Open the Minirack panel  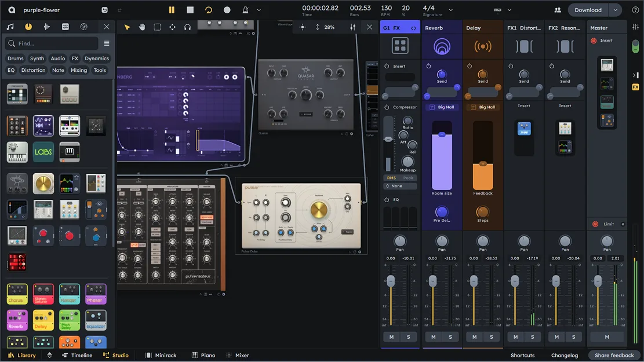161,355
